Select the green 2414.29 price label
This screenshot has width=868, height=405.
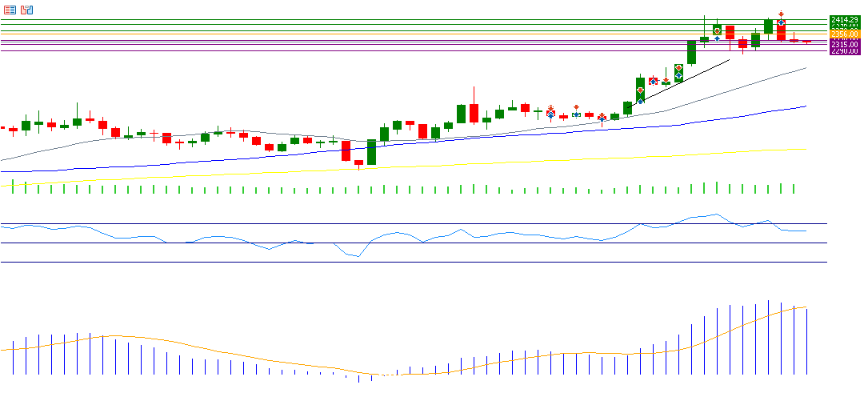point(844,19)
